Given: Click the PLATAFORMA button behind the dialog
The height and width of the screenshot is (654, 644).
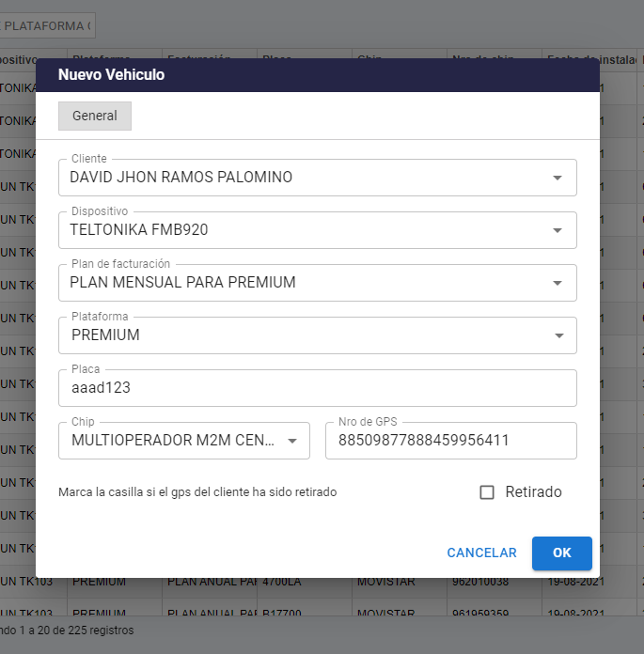Looking at the screenshot, I should point(47,25).
